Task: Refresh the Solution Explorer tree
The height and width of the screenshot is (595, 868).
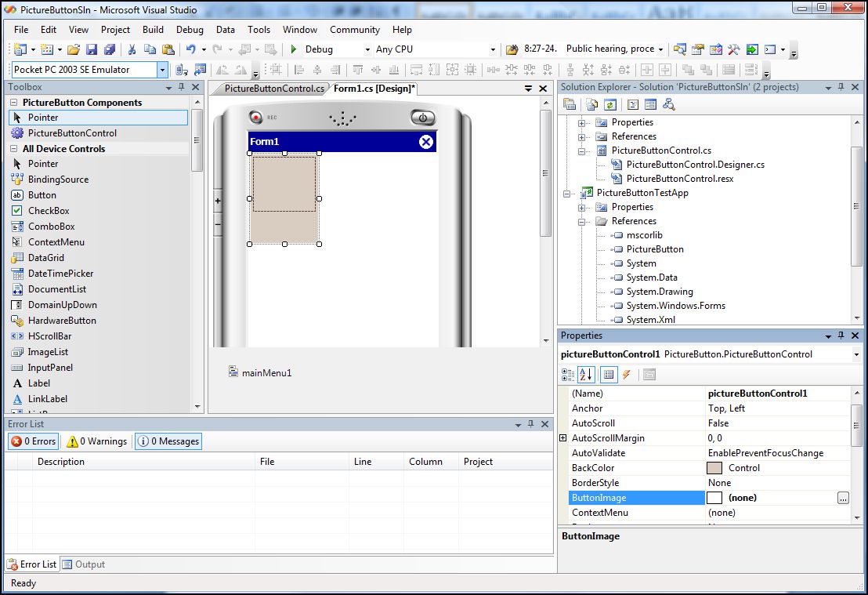Action: tap(610, 105)
